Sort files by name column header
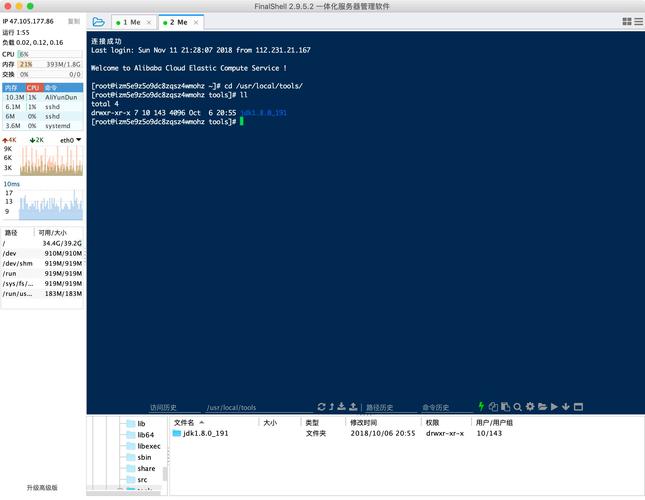 pos(214,422)
